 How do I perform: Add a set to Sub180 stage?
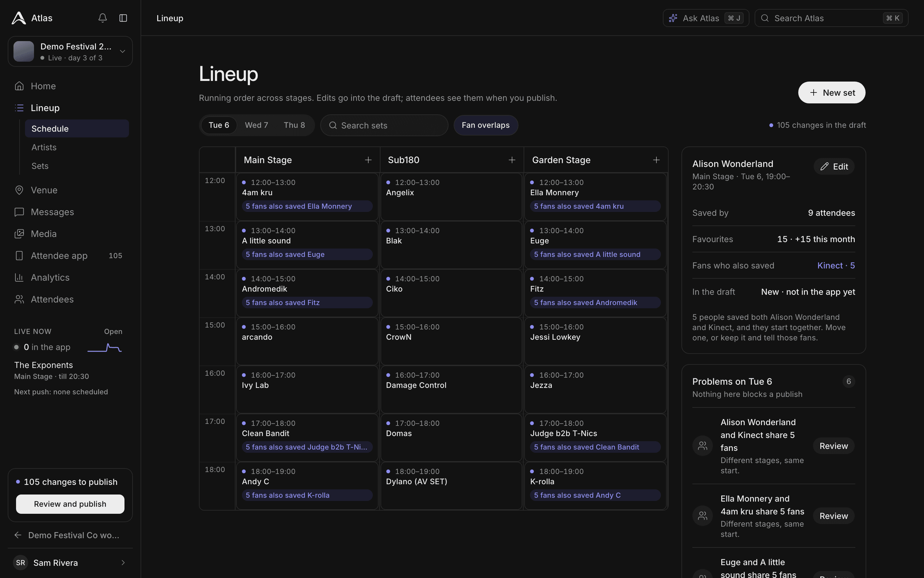click(512, 160)
